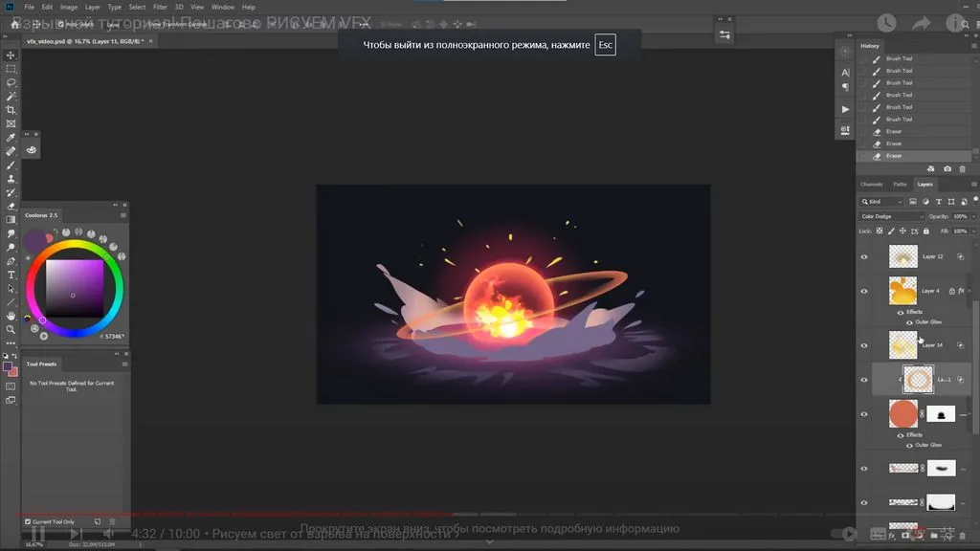Viewport: 980px width, 551px height.
Task: Select the Eyedropper tool
Action: (x=11, y=138)
